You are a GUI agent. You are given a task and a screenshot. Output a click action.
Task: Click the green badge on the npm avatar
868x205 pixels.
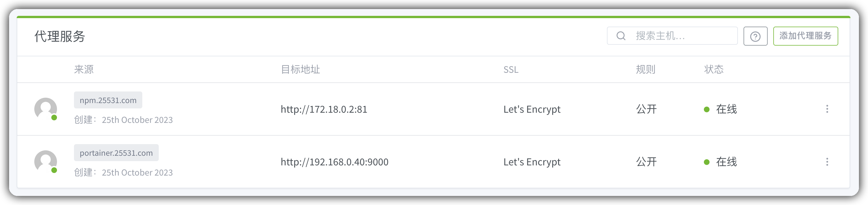(x=54, y=118)
